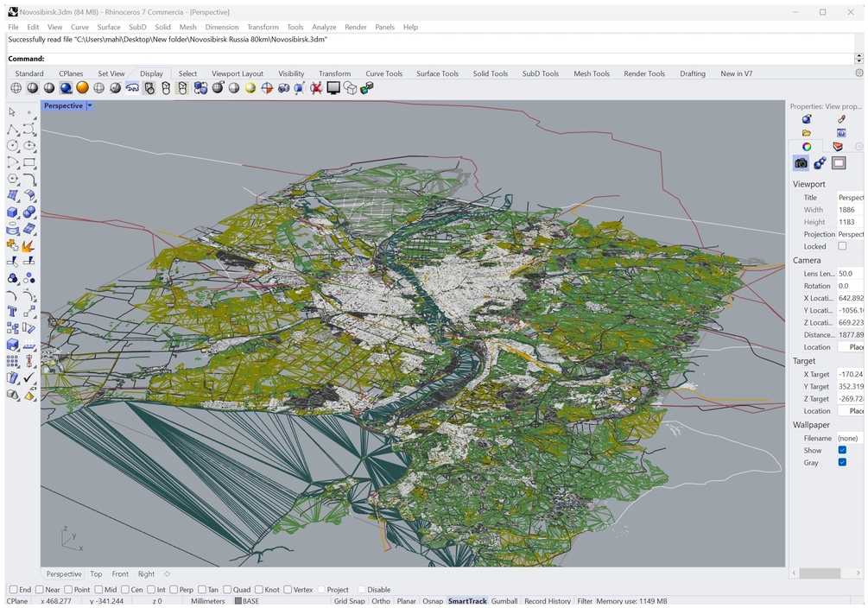Toggle the Locked viewport checkbox
The height and width of the screenshot is (608, 868).
(842, 246)
